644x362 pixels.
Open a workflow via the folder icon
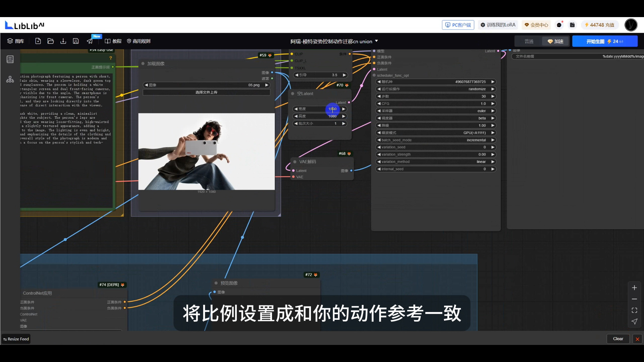(x=50, y=41)
